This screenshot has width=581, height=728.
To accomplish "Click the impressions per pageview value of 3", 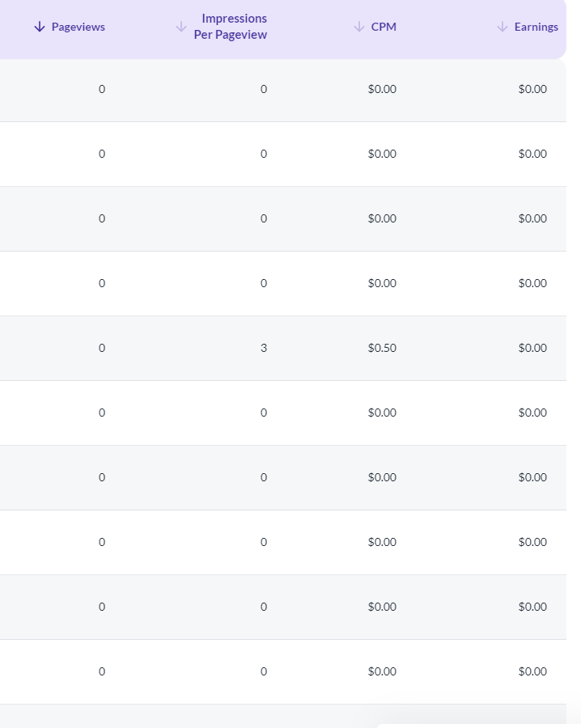I will (264, 348).
